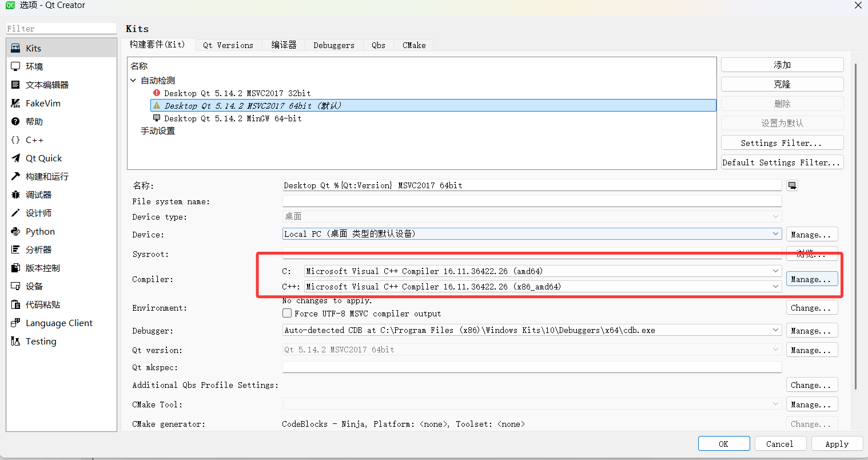The width and height of the screenshot is (868, 460).
Task: Switch to the Debuggers tab
Action: point(334,45)
